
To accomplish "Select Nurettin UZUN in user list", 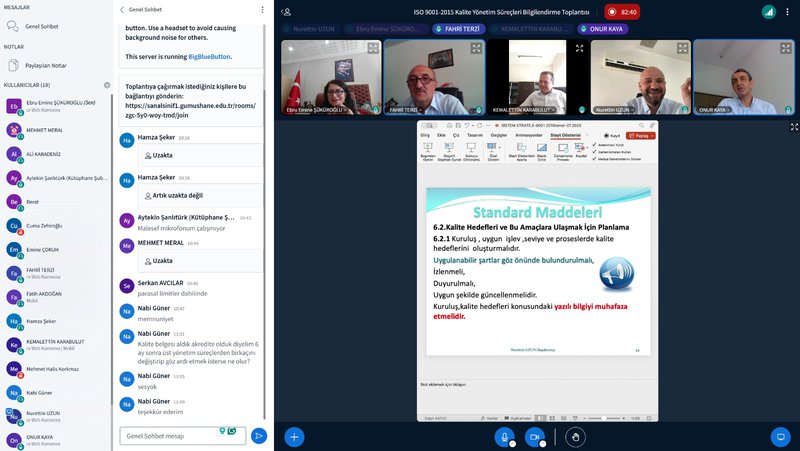I will click(x=56, y=416).
